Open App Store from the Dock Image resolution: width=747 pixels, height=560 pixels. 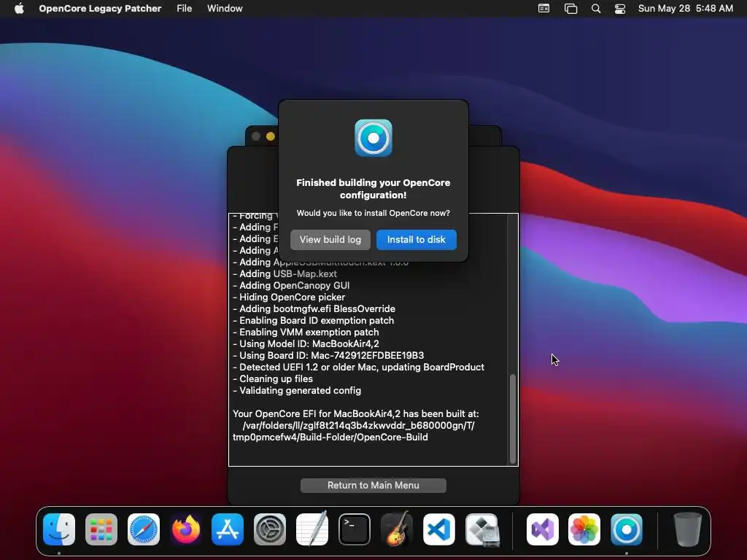[x=228, y=529]
